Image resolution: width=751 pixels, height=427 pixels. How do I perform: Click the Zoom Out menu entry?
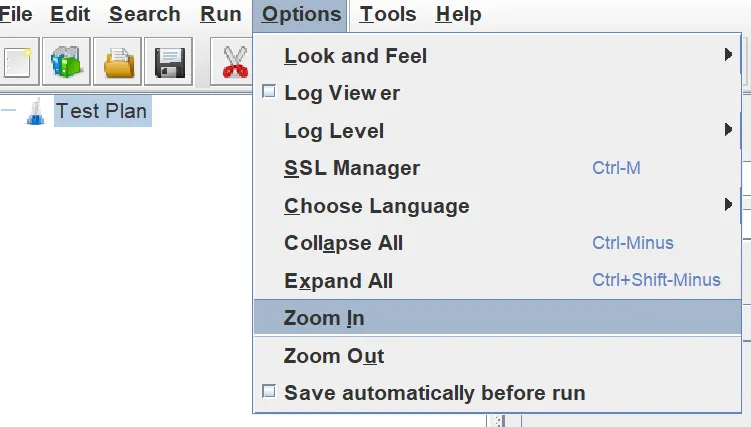(334, 356)
